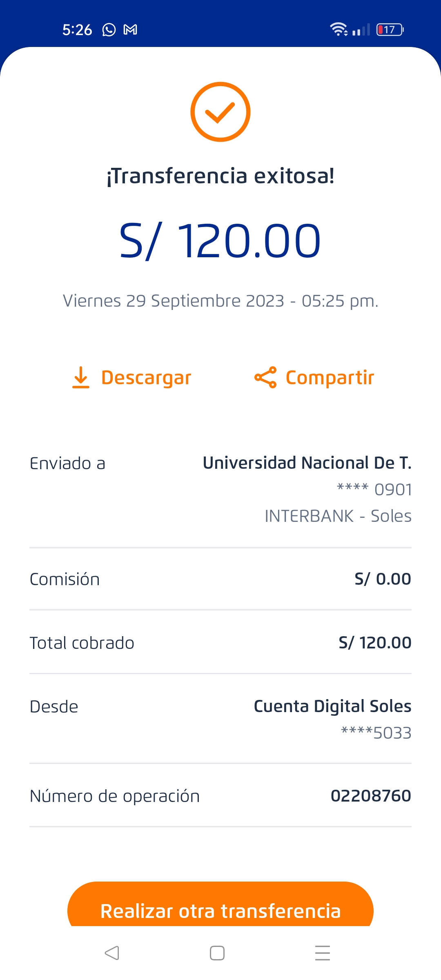Tap the transfer date and time text
Screen dimensions: 441x980
click(x=220, y=301)
